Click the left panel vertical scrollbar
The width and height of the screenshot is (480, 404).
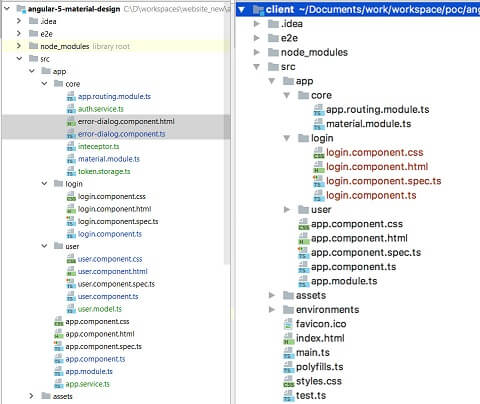227,133
